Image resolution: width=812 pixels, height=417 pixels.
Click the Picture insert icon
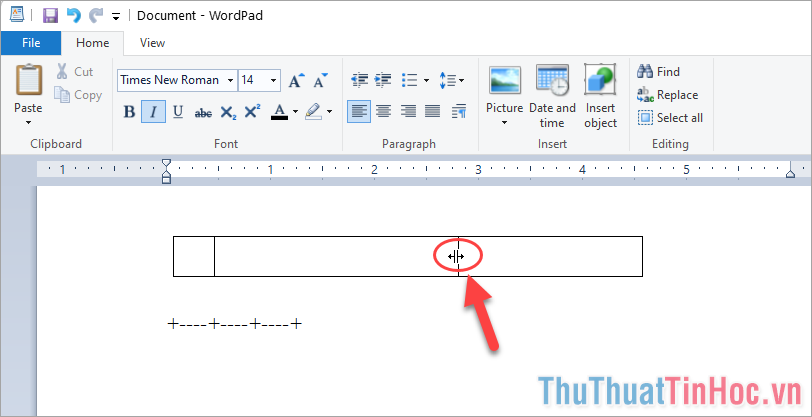(x=505, y=80)
